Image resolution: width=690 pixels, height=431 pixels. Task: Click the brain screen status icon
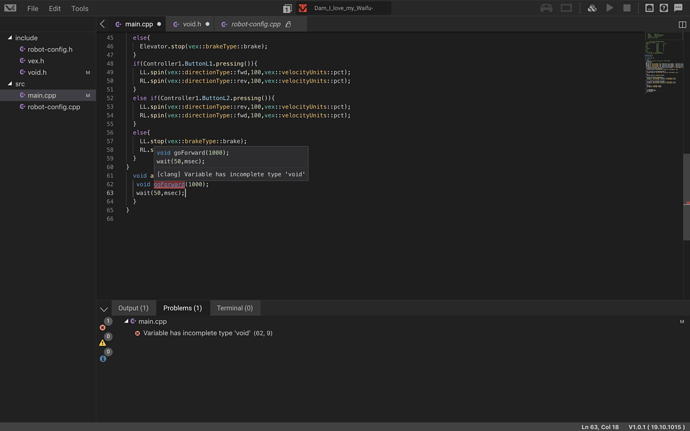[566, 8]
